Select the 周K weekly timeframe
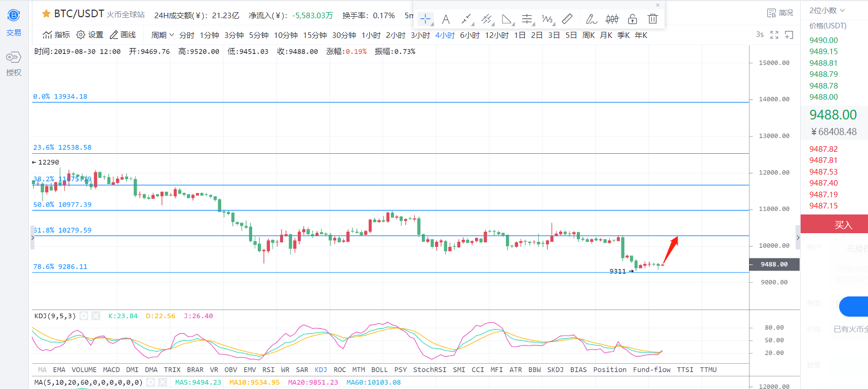 (588, 35)
